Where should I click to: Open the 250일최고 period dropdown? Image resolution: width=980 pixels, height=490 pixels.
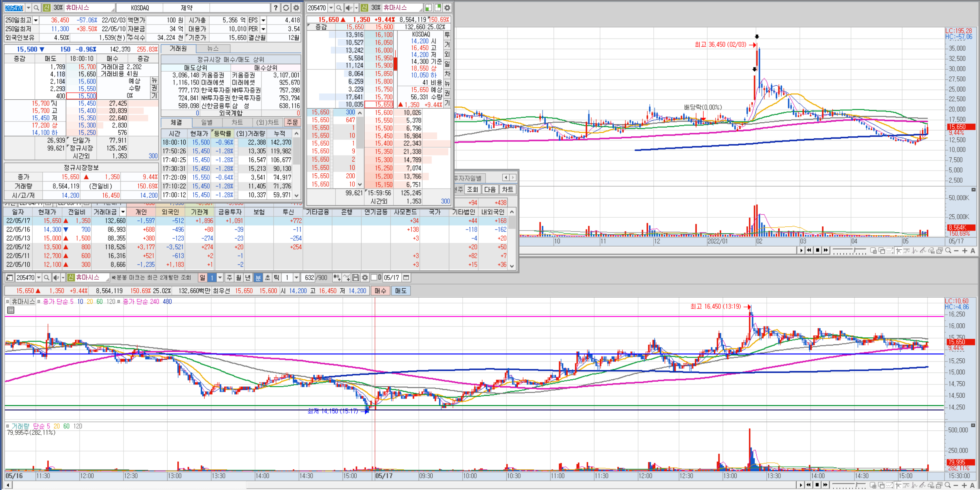coord(36,20)
